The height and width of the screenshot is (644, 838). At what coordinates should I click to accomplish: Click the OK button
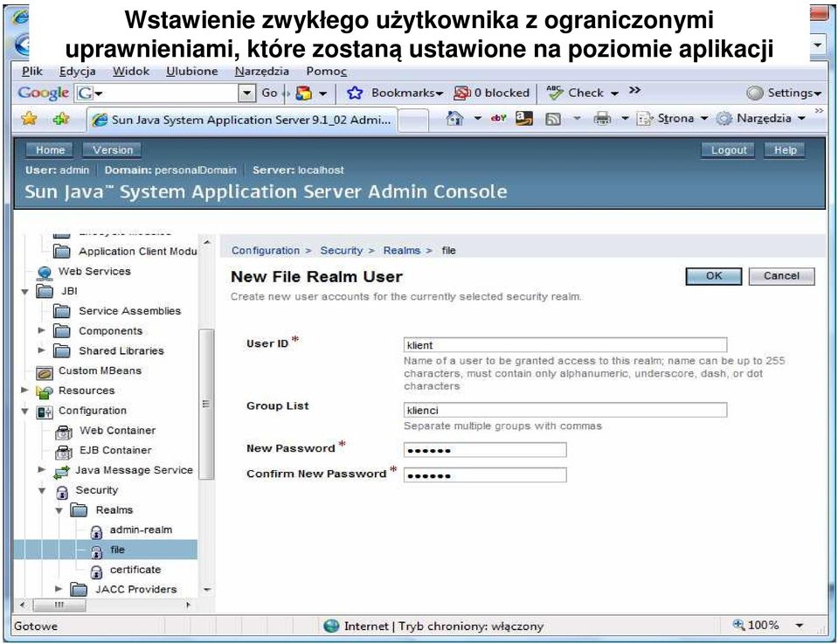pos(713,276)
